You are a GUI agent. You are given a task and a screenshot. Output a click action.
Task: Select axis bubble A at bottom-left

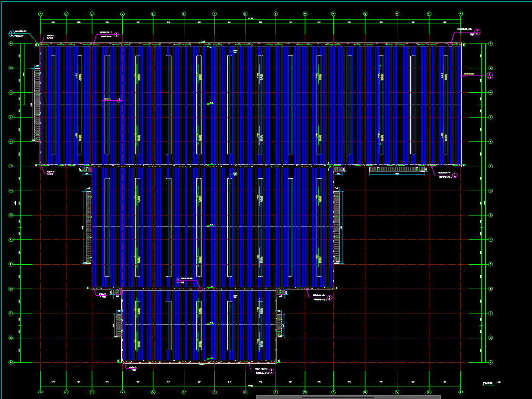[x=11, y=362]
